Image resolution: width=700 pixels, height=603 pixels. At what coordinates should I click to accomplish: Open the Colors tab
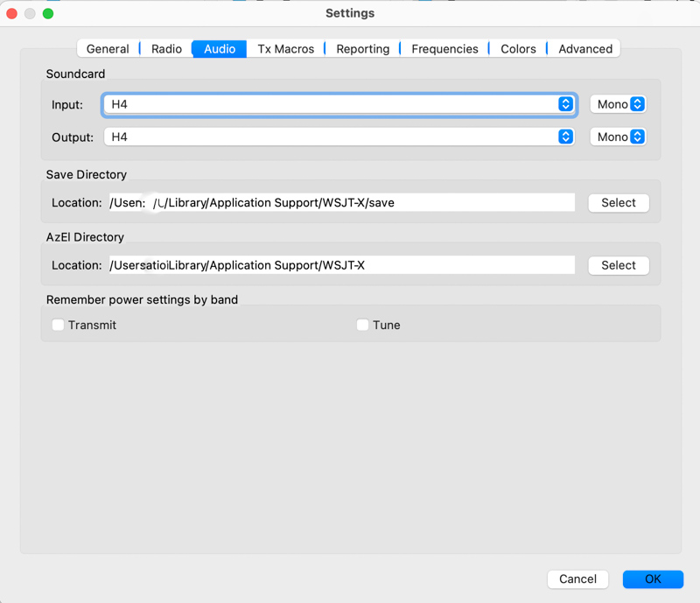(x=518, y=49)
